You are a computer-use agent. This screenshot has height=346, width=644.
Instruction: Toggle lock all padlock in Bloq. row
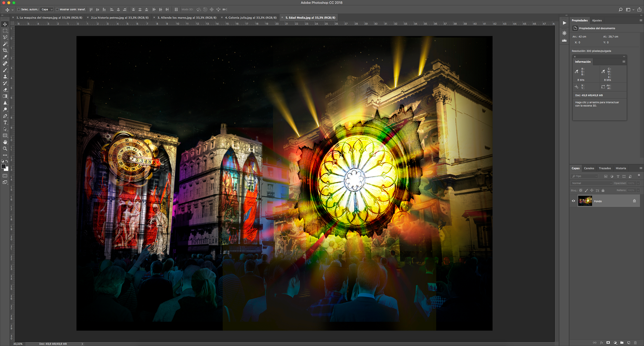coord(603,190)
